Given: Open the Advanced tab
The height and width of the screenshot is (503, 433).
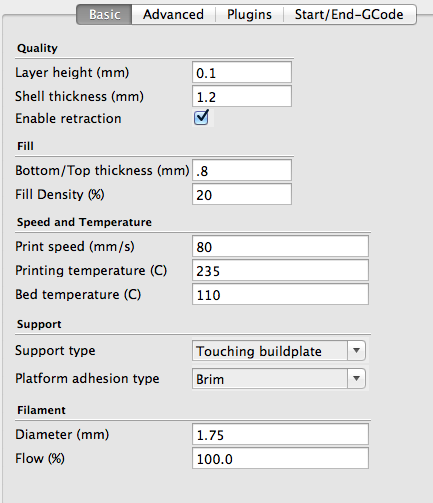Looking at the screenshot, I should pos(173,14).
